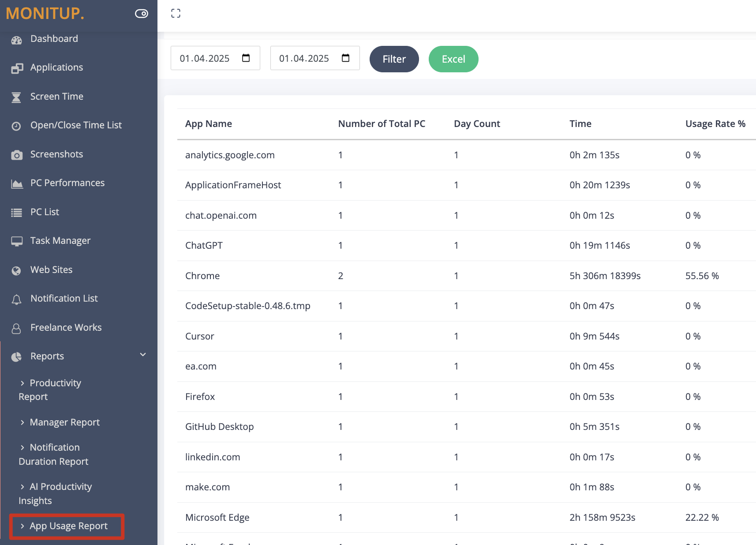Open Productivity Report submenu item
This screenshot has width=756, height=545.
[x=50, y=390]
